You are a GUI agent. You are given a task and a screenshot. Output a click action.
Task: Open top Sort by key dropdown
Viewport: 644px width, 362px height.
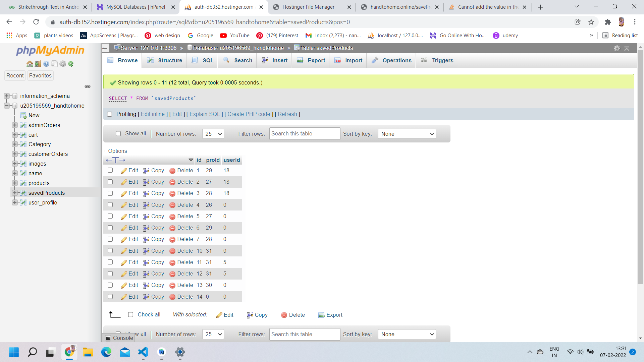coord(407,134)
